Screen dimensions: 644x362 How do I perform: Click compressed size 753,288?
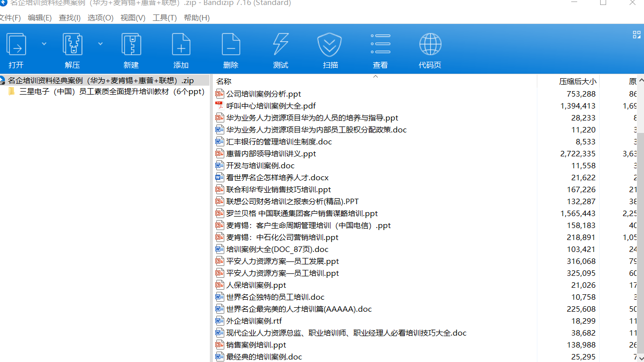tap(581, 94)
